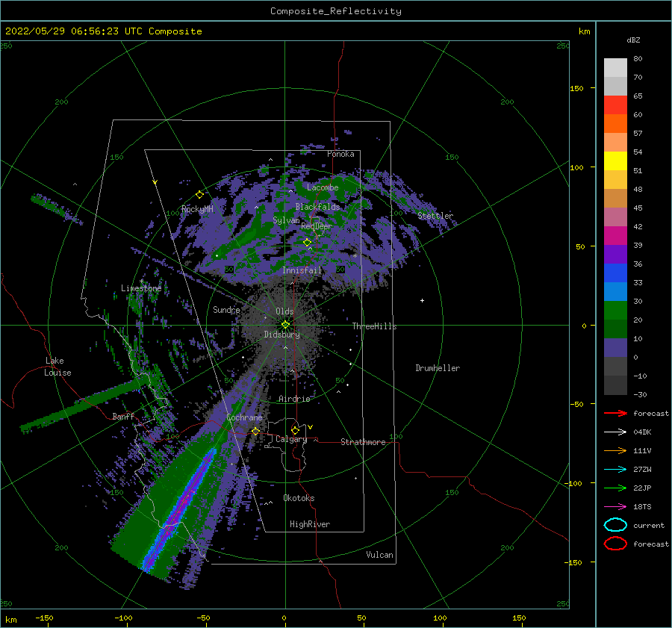The width and height of the screenshot is (672, 628).
Task: Select the 60 dBZ dark orange swatch
Action: click(615, 123)
